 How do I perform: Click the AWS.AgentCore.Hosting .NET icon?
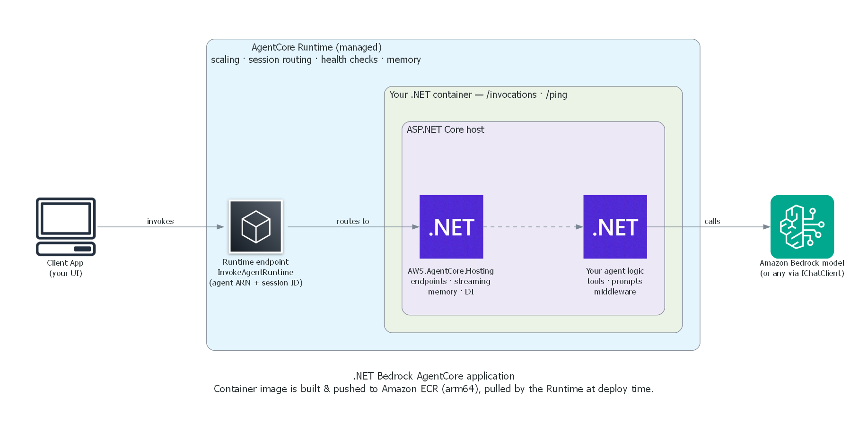451,227
